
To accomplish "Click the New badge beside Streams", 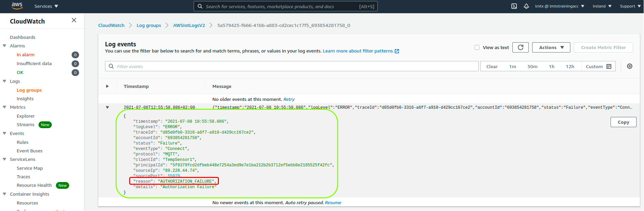I will pyautogui.click(x=45, y=125).
